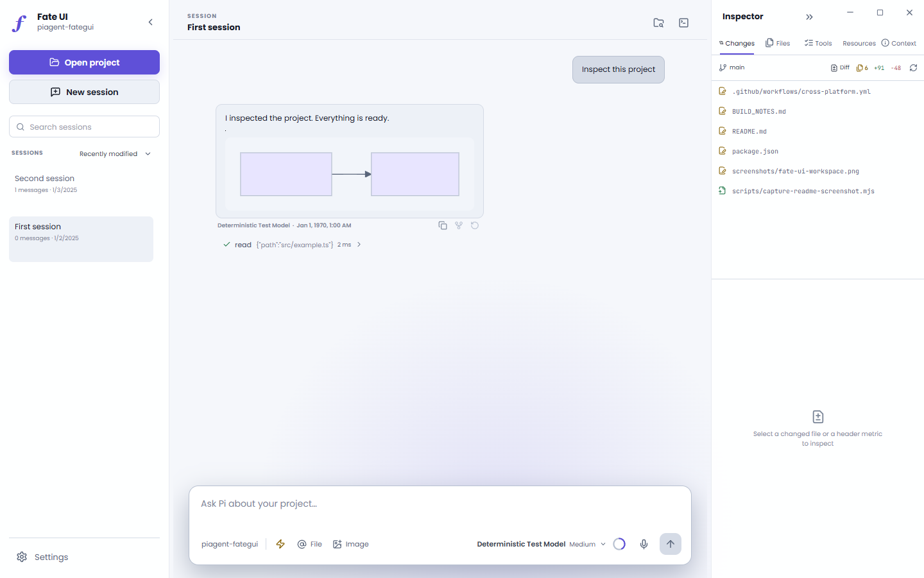Screen dimensions: 924x578
Task: Click the piagent-fategui project label in composer
Action: 230,544
